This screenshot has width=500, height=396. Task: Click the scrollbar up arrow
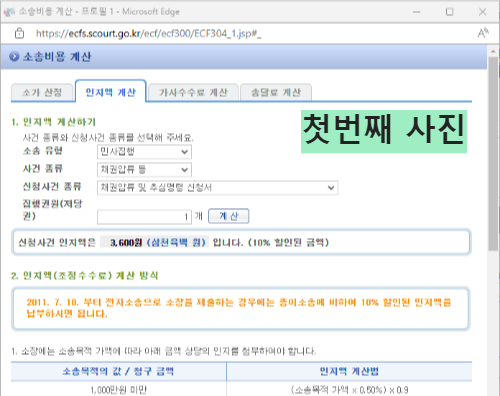click(493, 51)
